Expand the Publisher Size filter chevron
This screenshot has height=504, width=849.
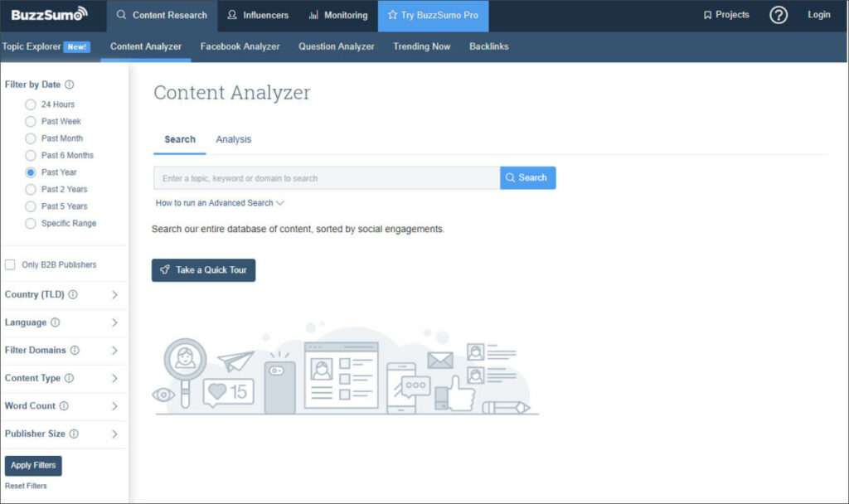click(x=114, y=434)
